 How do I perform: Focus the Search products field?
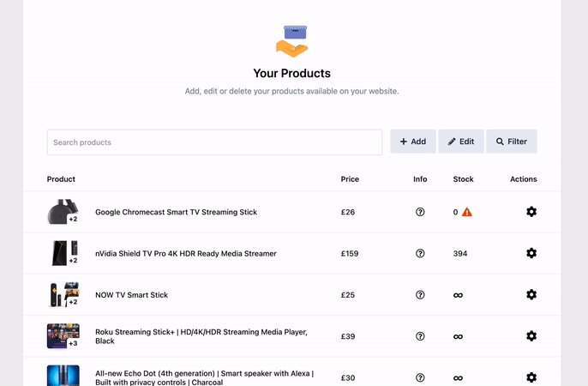pos(214,142)
